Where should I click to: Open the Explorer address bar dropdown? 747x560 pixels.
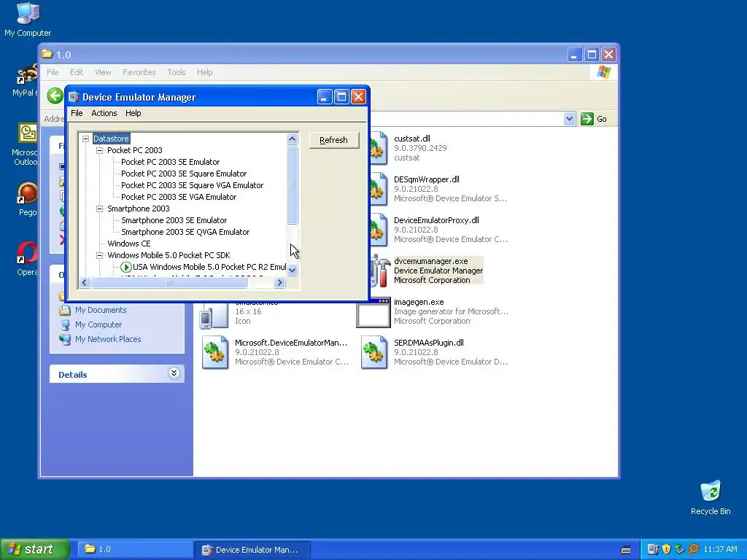[569, 119]
